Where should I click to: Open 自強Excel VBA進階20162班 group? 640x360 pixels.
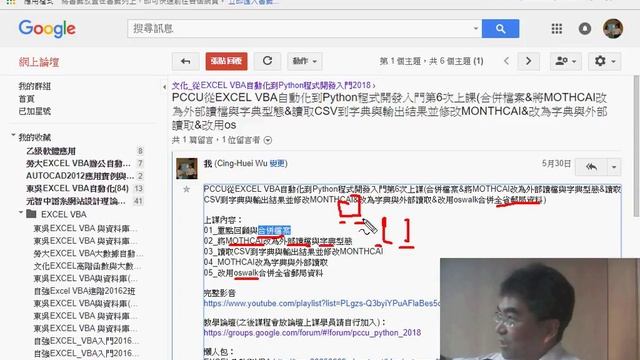coord(84,291)
